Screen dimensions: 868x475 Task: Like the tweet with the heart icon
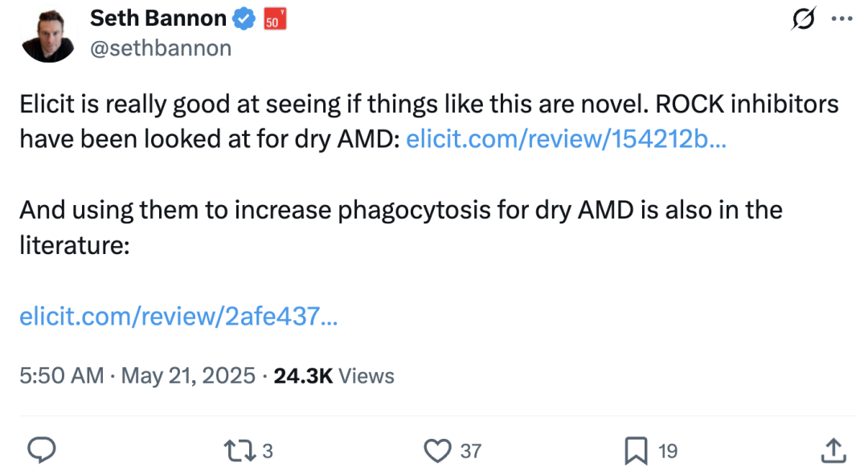click(437, 451)
